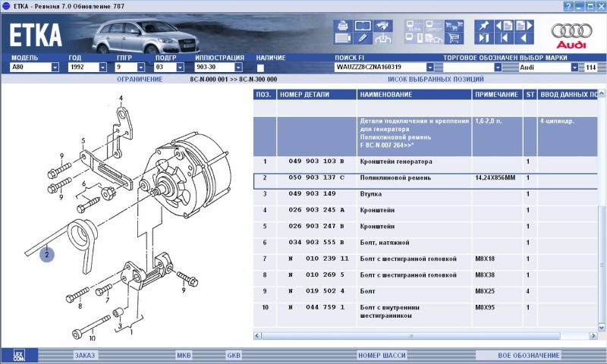607x364 pixels.
Task: Open the DEPOT link icon
Action: (434, 26)
